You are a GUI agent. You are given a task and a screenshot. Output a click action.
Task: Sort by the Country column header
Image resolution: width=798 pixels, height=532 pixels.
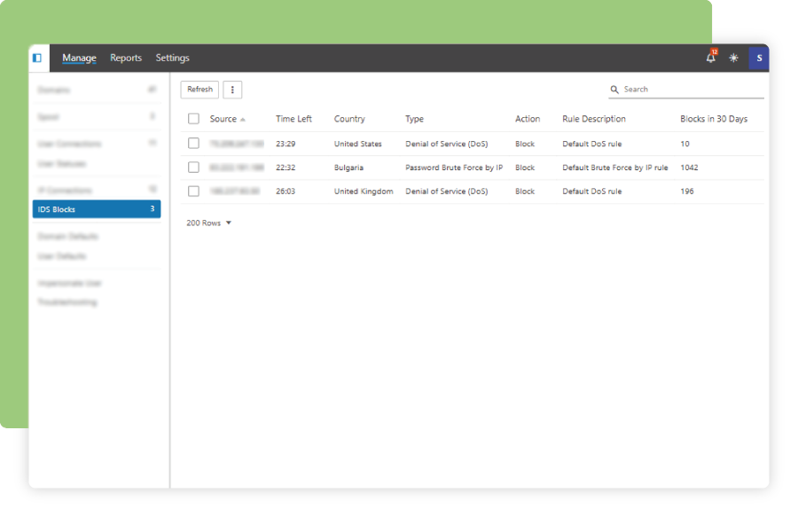pos(349,119)
